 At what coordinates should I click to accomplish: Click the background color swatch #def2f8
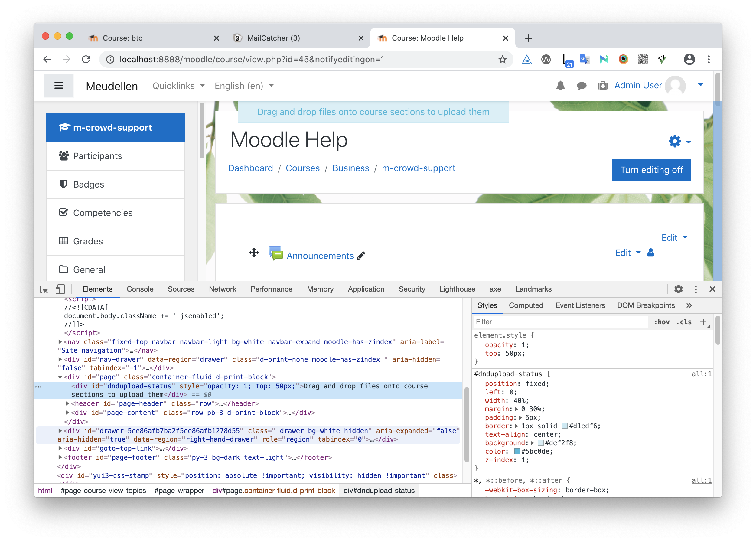tap(541, 443)
